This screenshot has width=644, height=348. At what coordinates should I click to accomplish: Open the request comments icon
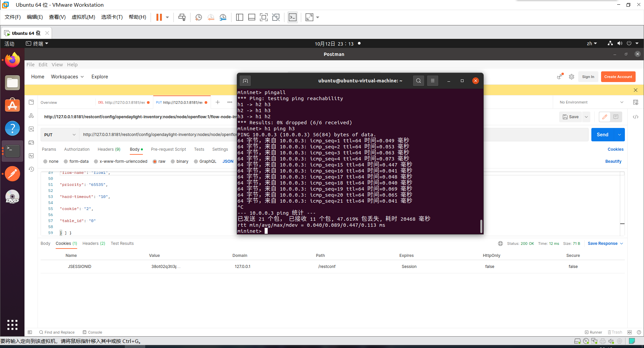point(616,117)
